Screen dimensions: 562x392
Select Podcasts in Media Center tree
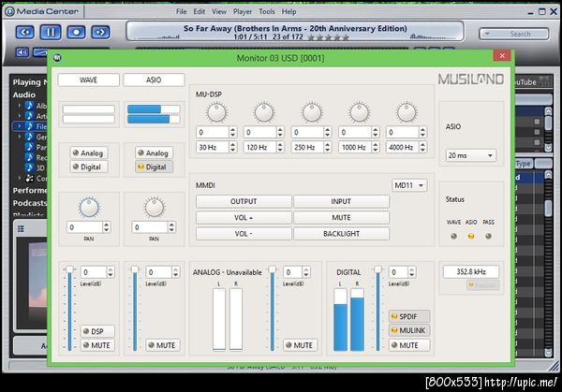pos(30,203)
